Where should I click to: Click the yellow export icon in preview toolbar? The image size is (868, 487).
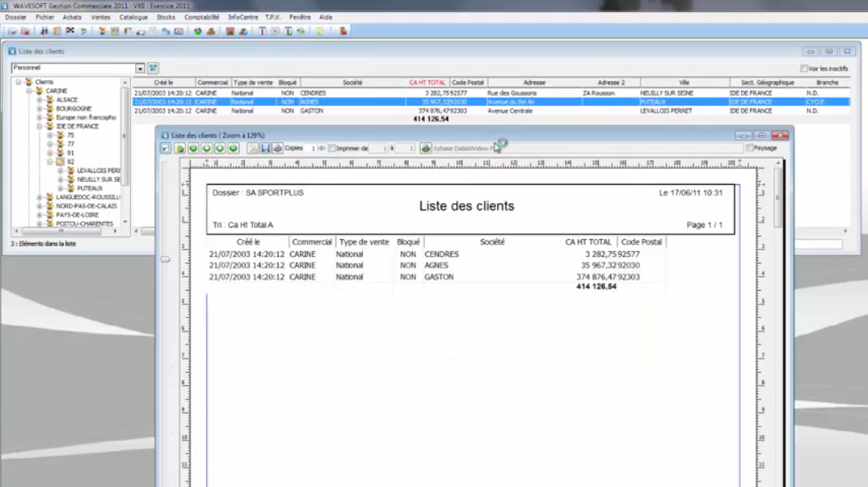point(179,148)
